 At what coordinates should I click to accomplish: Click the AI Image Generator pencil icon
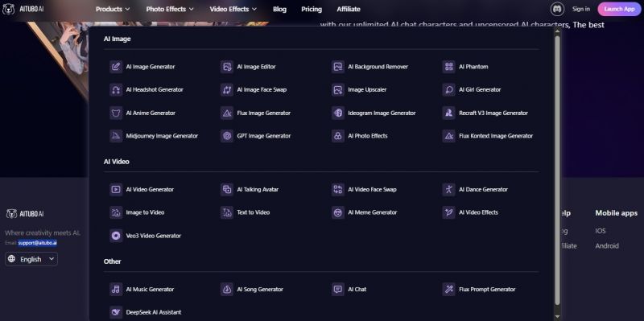[116, 67]
